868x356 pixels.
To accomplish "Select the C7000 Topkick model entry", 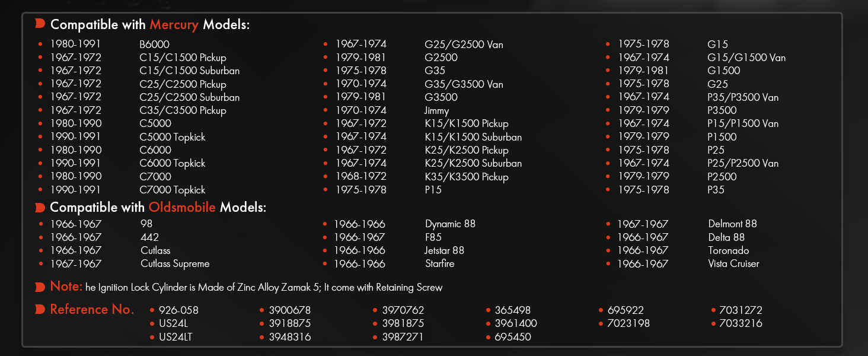I will pos(173,190).
